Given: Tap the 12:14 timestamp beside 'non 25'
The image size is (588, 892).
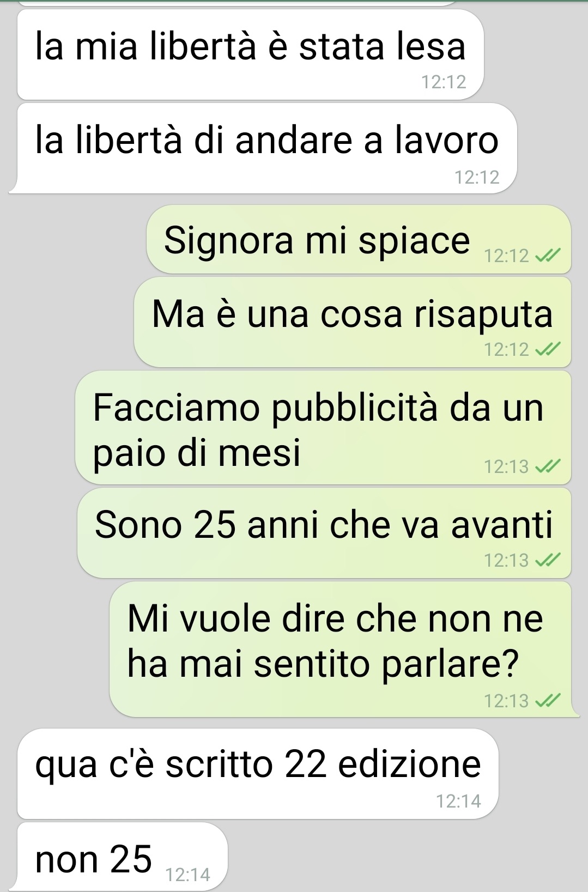Looking at the screenshot, I should pos(187,875).
